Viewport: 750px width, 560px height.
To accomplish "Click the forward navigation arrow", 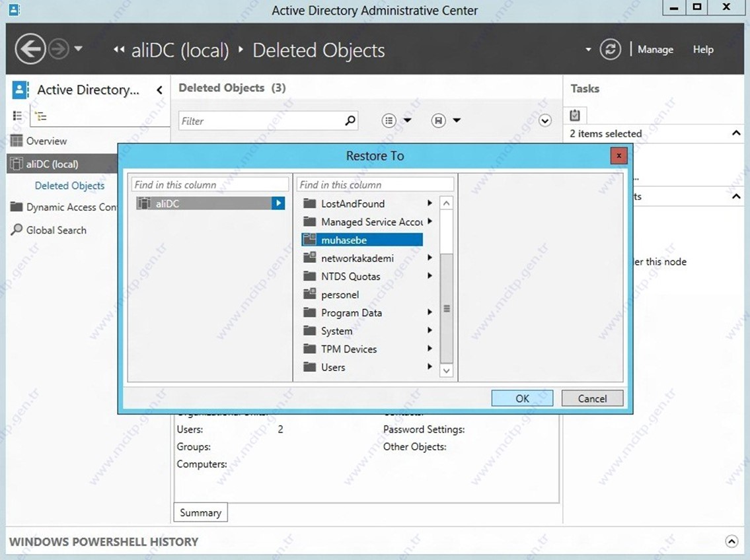I will point(59,50).
